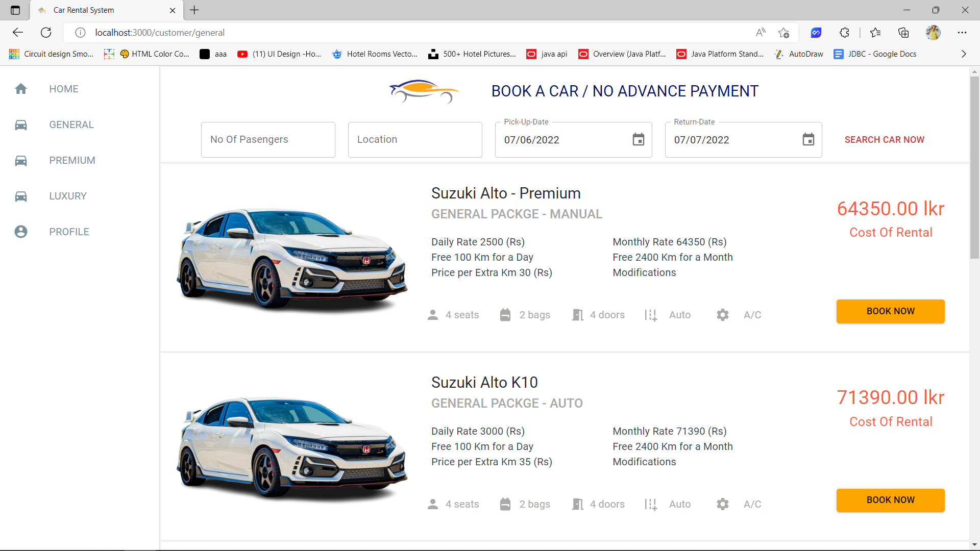Click the A/C gear icon for Suzuki Alto Premium

(723, 315)
